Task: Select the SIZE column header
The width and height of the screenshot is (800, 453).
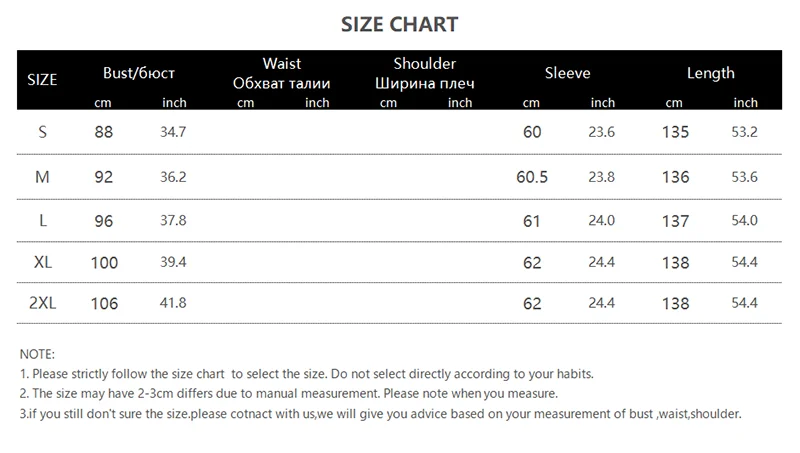Action: [42, 79]
